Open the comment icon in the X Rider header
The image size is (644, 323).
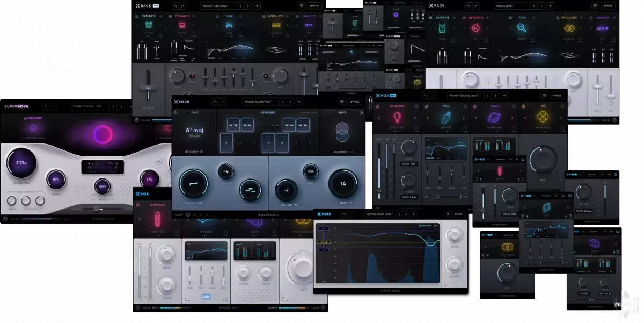point(449,214)
